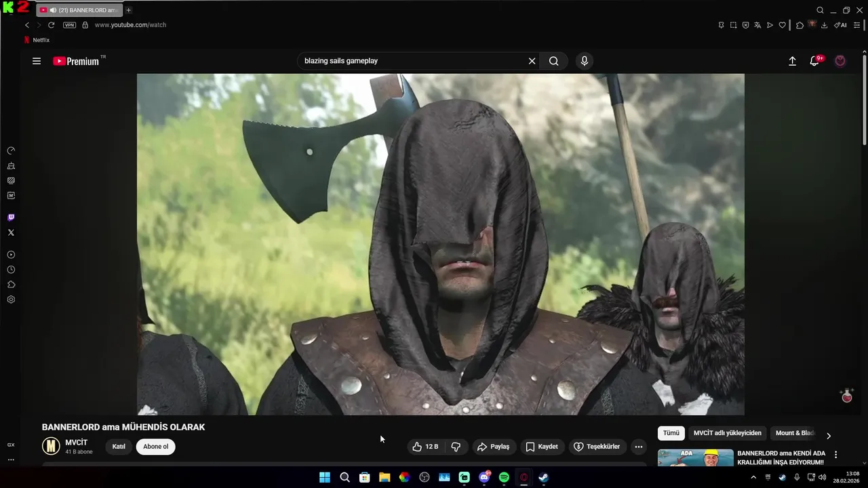Go to YouTube Premium home logo

76,61
